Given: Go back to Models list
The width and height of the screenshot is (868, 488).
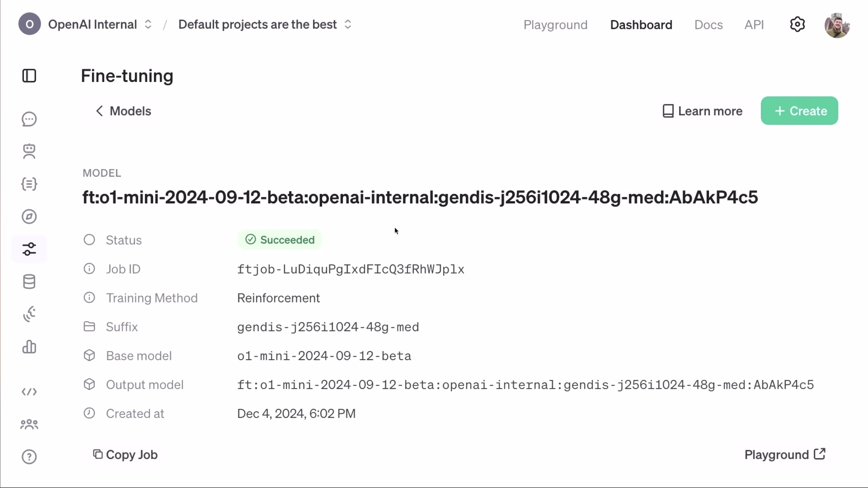Looking at the screenshot, I should click(123, 111).
